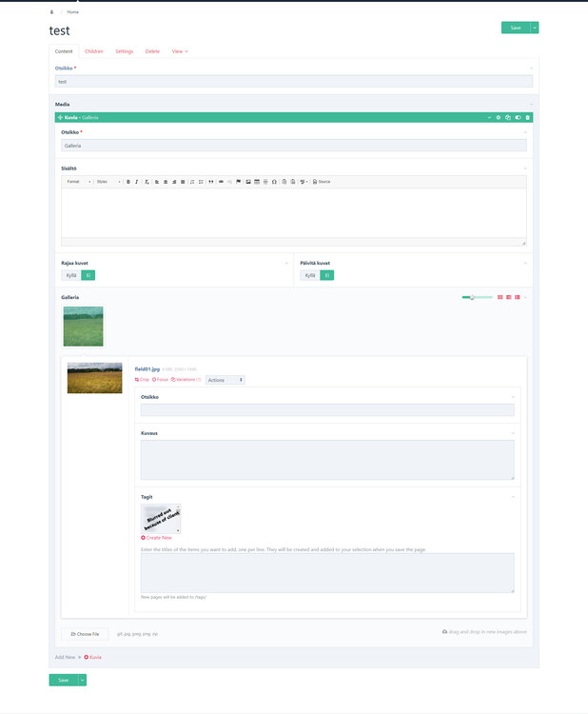Open the top Save button dropdown arrow
Viewport: 588px width, 714px height.
click(535, 28)
